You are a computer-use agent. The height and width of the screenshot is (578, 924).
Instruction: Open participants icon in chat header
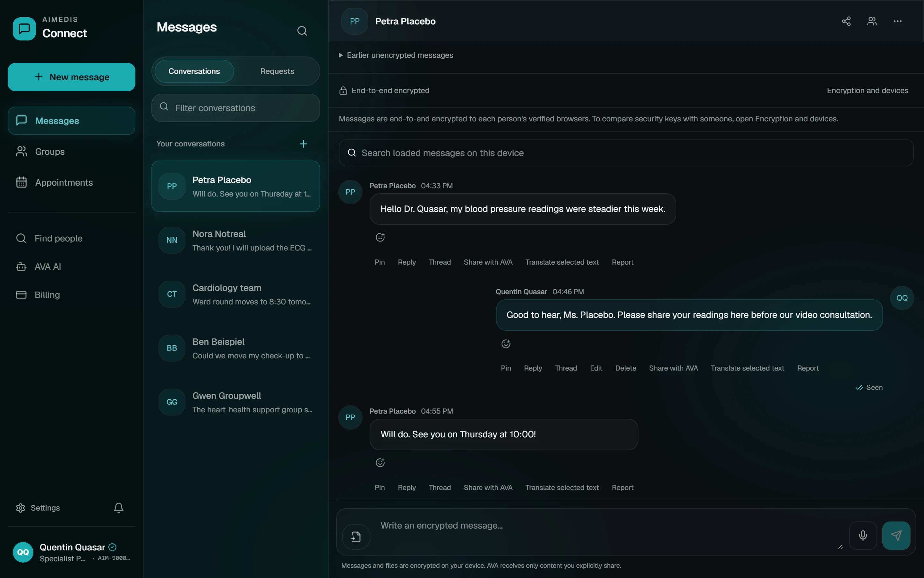point(872,21)
